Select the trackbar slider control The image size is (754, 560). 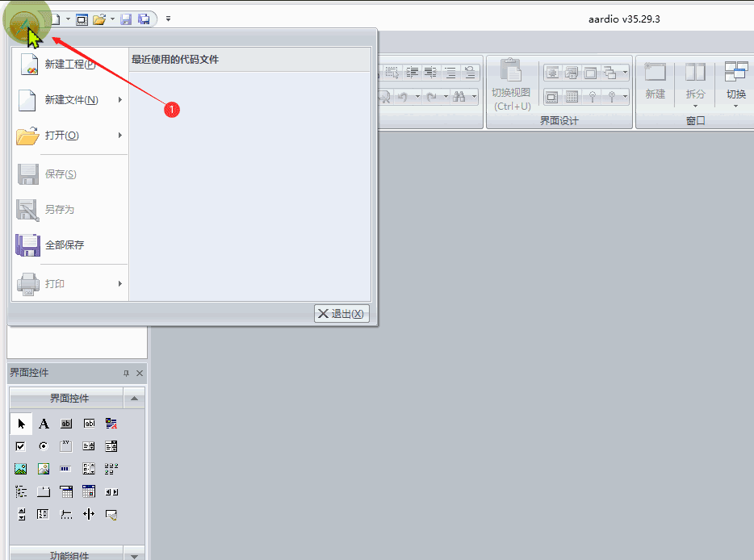[66, 514]
